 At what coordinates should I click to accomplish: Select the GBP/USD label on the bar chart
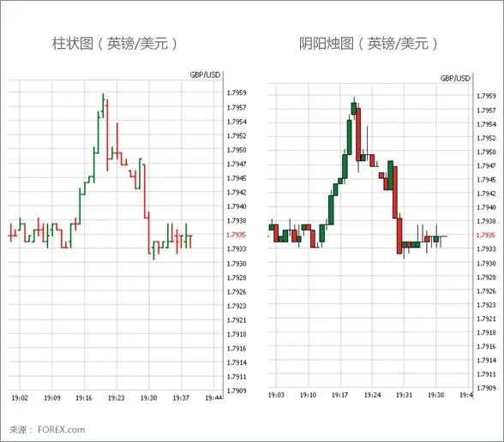pos(205,75)
